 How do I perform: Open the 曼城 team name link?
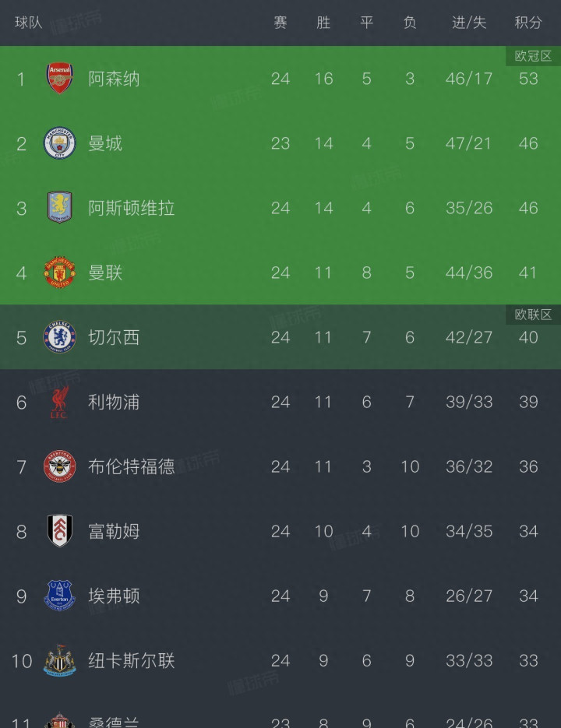(x=105, y=143)
